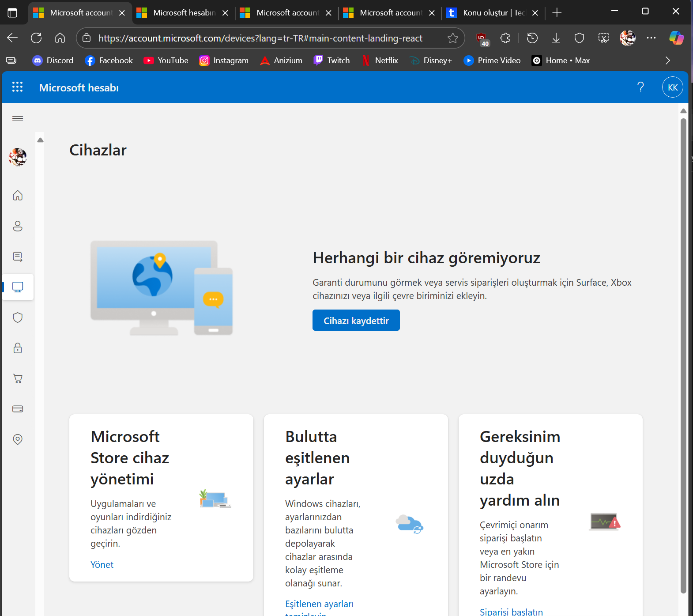Open the Anizium bookmark
Viewport: 693px width, 616px height.
(281, 60)
